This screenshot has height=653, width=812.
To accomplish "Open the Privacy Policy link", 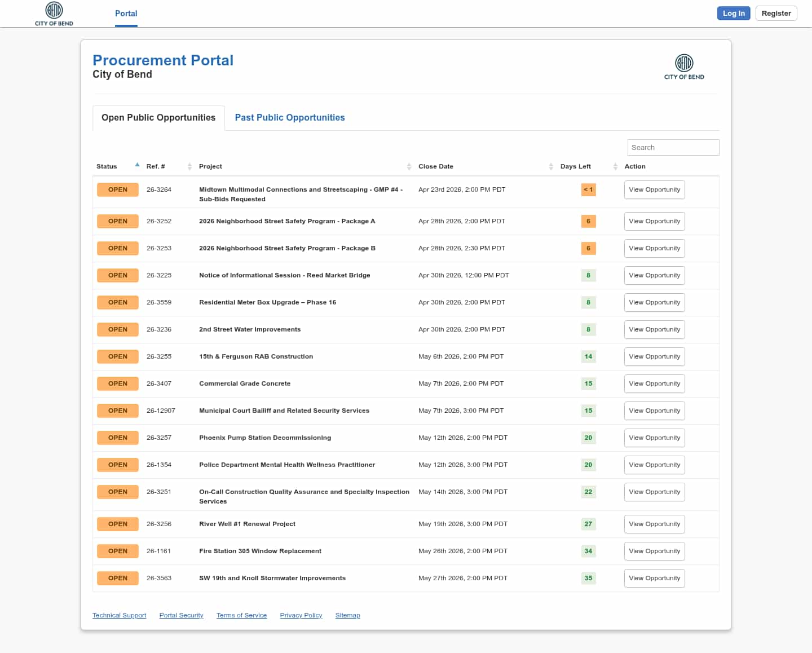I will coord(301,615).
